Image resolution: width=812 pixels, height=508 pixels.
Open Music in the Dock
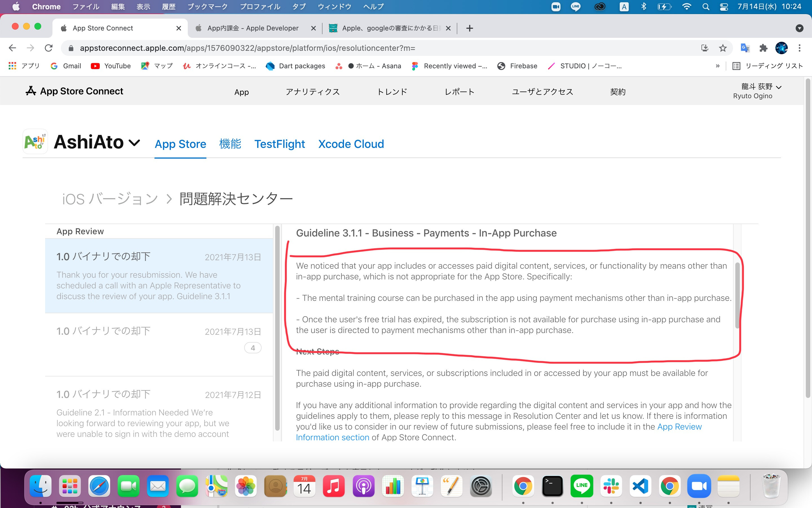[334, 486]
